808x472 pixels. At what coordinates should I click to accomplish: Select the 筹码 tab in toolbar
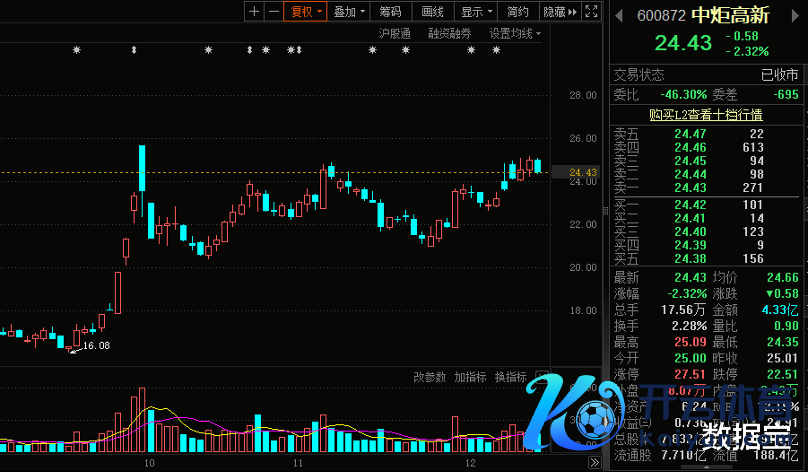tap(390, 12)
